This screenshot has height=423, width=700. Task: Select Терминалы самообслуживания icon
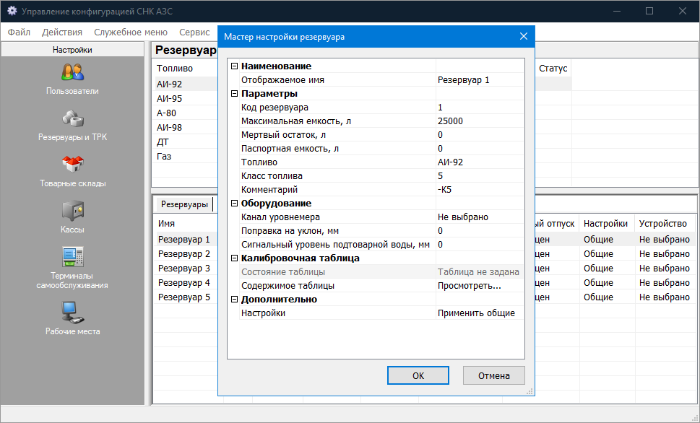(72, 255)
